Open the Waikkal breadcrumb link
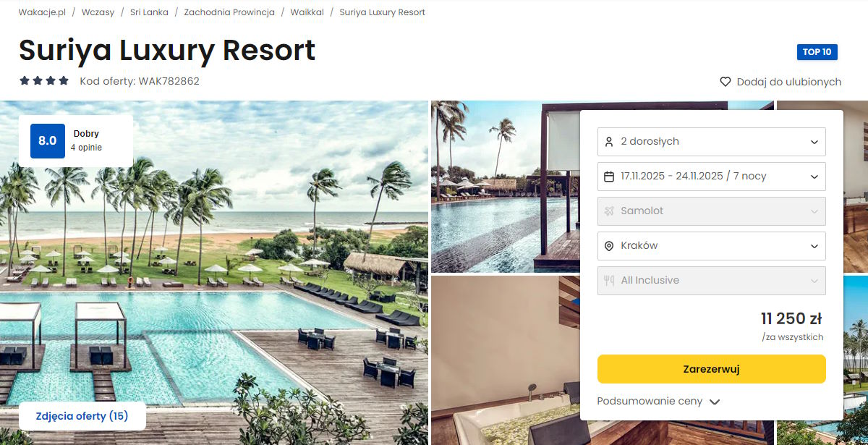This screenshot has height=445, width=868. (307, 12)
